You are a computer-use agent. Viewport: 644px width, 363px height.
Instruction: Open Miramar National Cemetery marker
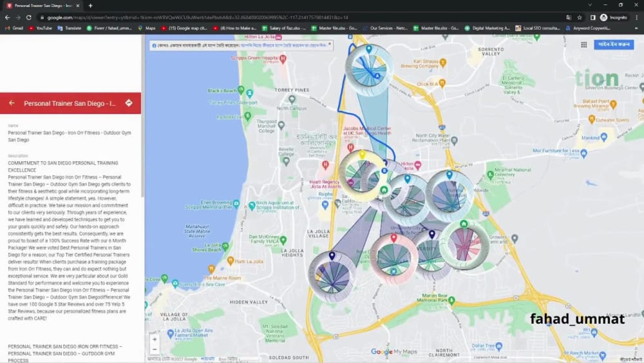point(490,175)
